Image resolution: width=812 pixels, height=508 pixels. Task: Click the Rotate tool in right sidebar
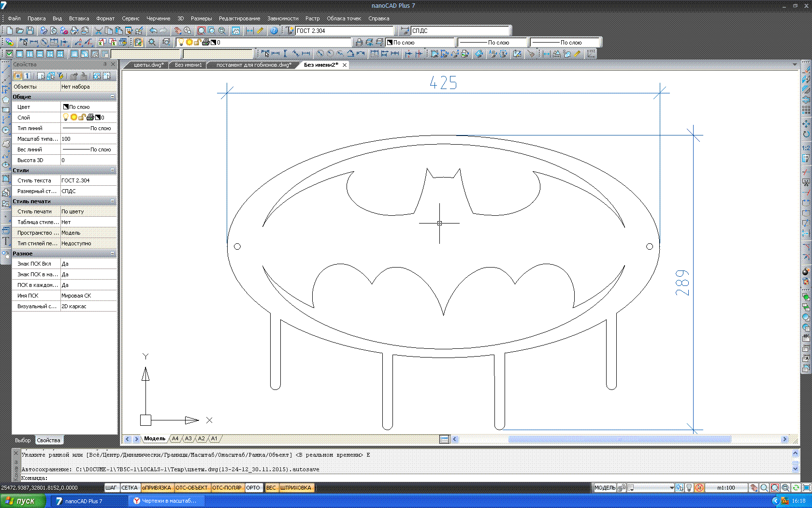pyautogui.click(x=806, y=134)
